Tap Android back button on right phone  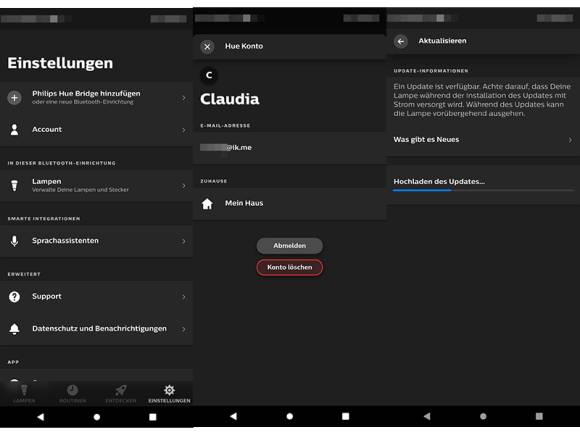click(427, 416)
